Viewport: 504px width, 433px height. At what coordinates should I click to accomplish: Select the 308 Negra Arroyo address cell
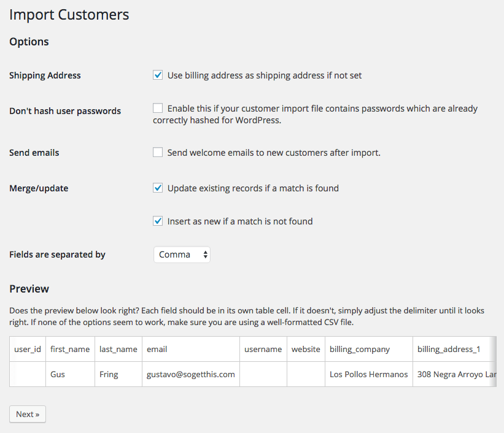pos(454,374)
